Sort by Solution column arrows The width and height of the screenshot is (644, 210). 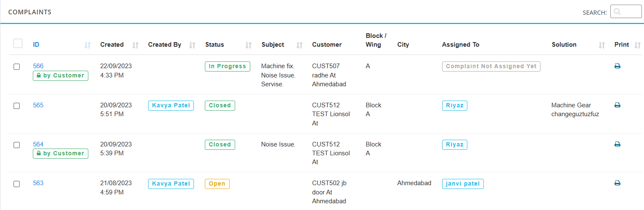602,45
